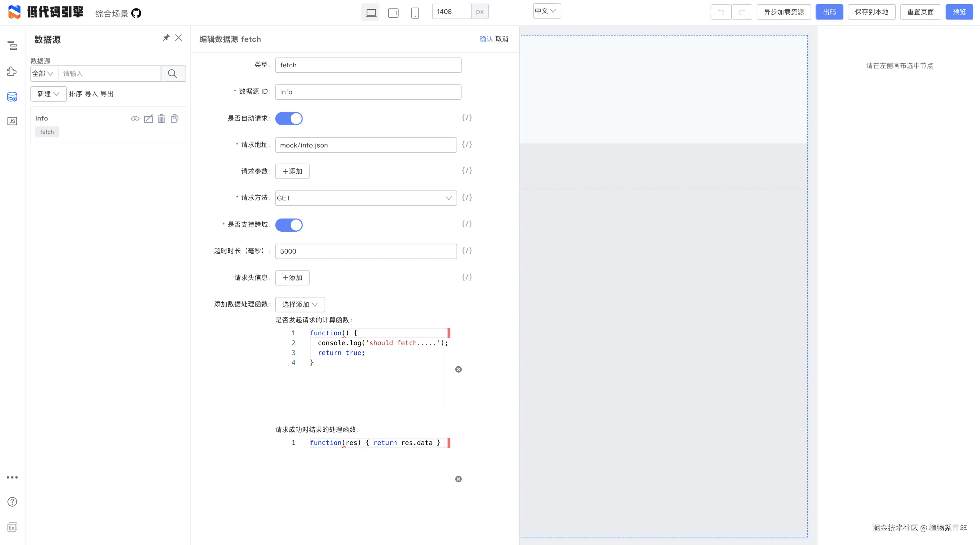
Task: Toggle the cross-domain support switch
Action: [289, 225]
